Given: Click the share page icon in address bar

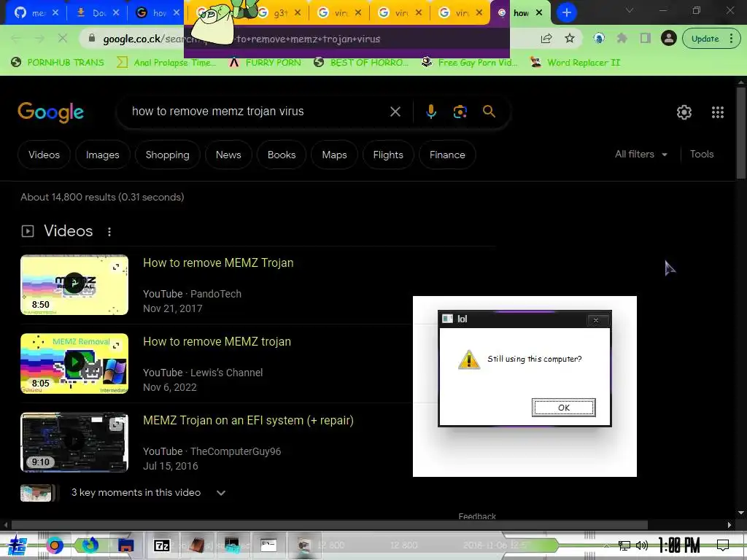Looking at the screenshot, I should point(546,39).
